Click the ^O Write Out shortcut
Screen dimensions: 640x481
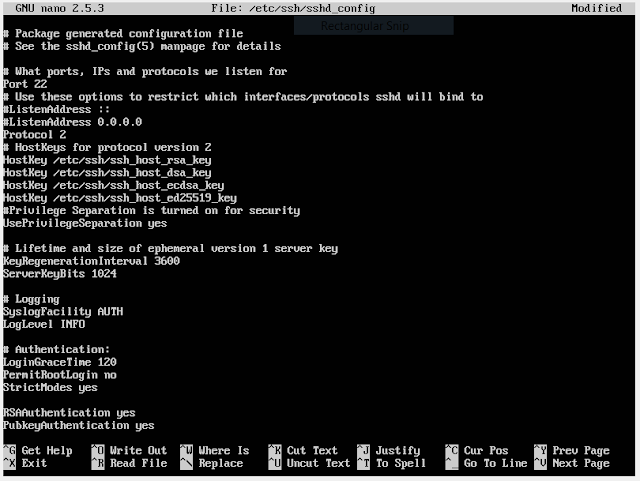tap(129, 450)
